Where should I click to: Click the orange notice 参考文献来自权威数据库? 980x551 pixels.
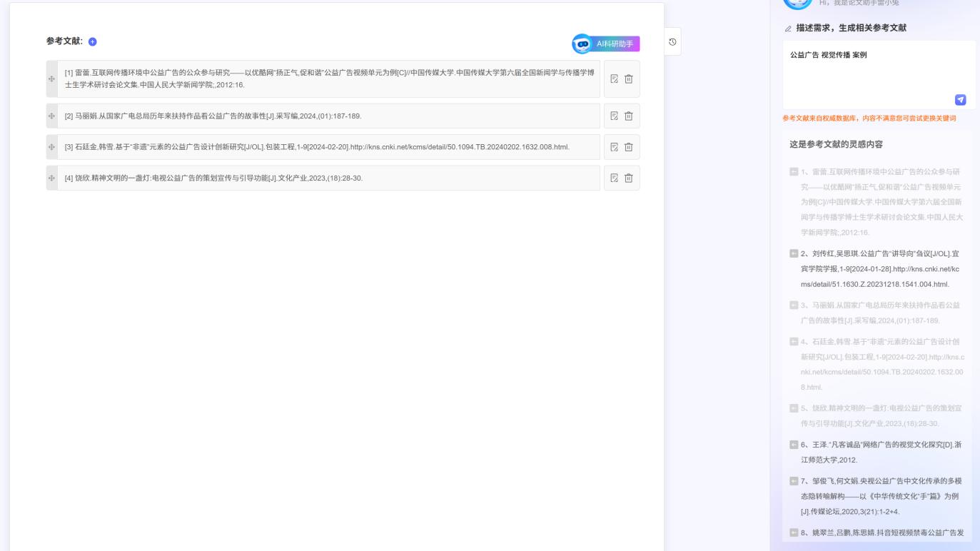[869, 118]
